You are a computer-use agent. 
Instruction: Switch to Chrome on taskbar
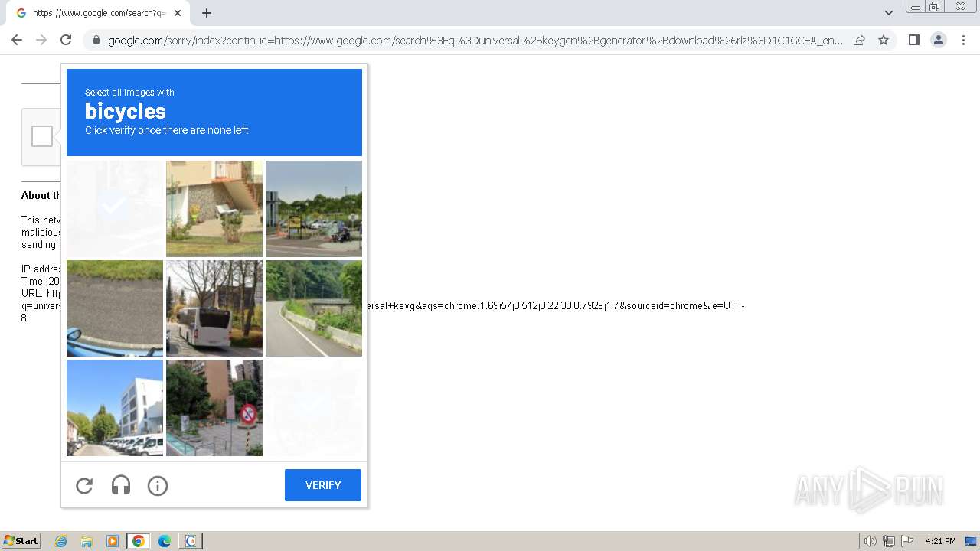coord(139,541)
